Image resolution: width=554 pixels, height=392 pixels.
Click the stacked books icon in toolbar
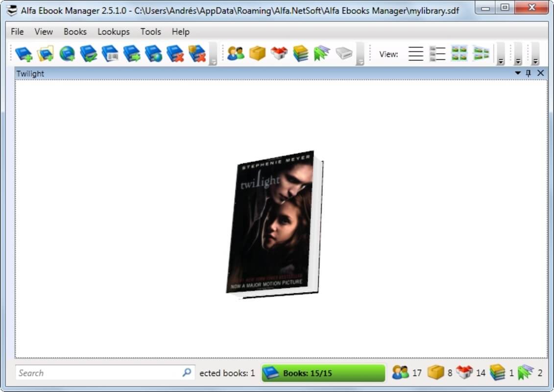[x=301, y=53]
